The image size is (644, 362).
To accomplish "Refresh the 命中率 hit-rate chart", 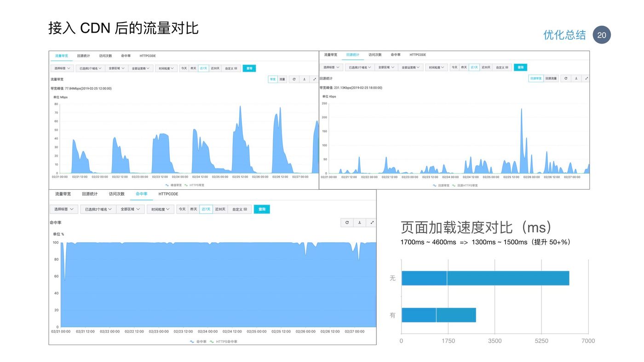I will click(x=347, y=222).
